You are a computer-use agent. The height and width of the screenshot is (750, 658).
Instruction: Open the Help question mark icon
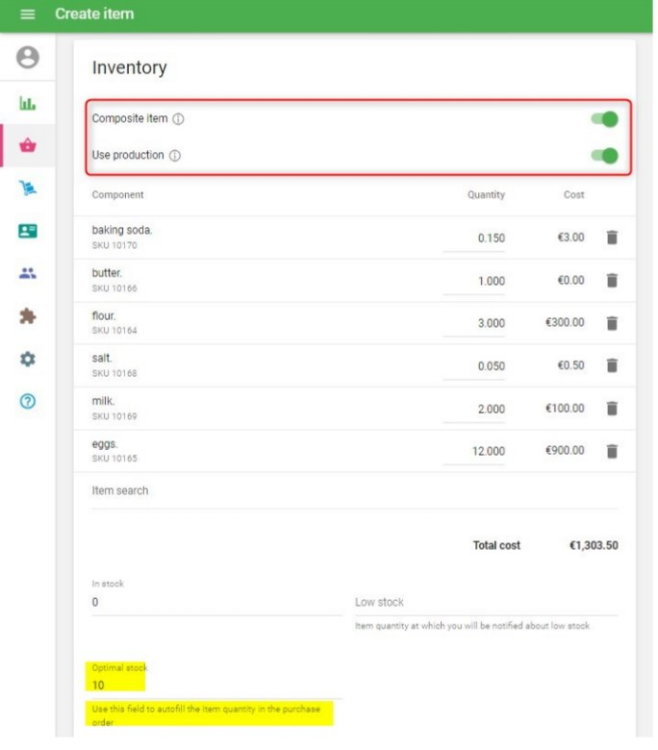coord(27,402)
